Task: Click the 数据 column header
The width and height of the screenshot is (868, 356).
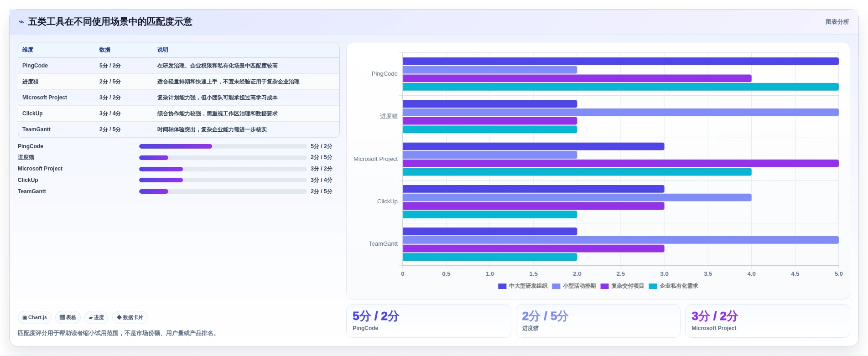Action: [x=105, y=50]
